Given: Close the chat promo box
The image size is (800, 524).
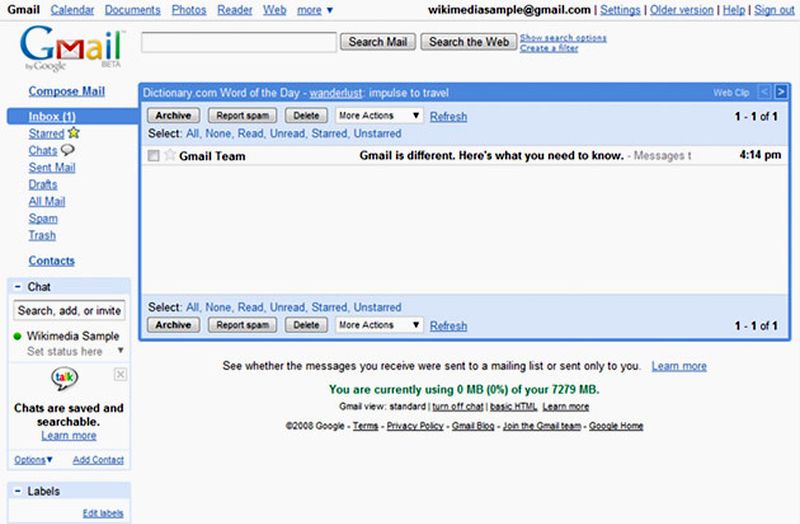Looking at the screenshot, I should click(x=120, y=375).
